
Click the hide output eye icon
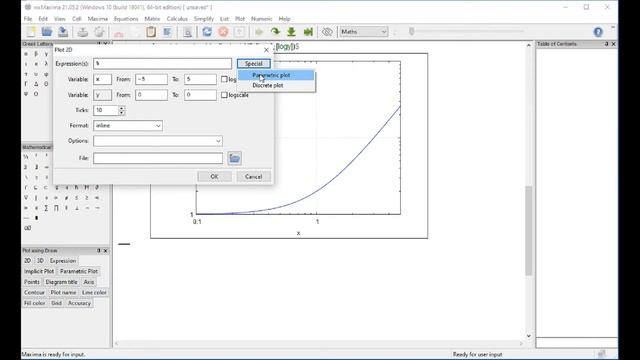click(x=327, y=32)
